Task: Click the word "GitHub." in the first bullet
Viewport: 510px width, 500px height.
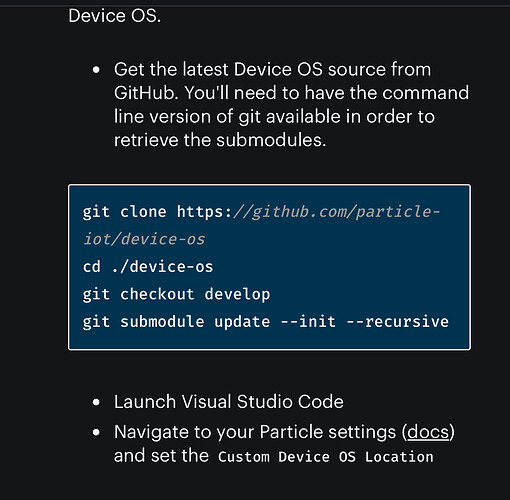Action: (146, 93)
